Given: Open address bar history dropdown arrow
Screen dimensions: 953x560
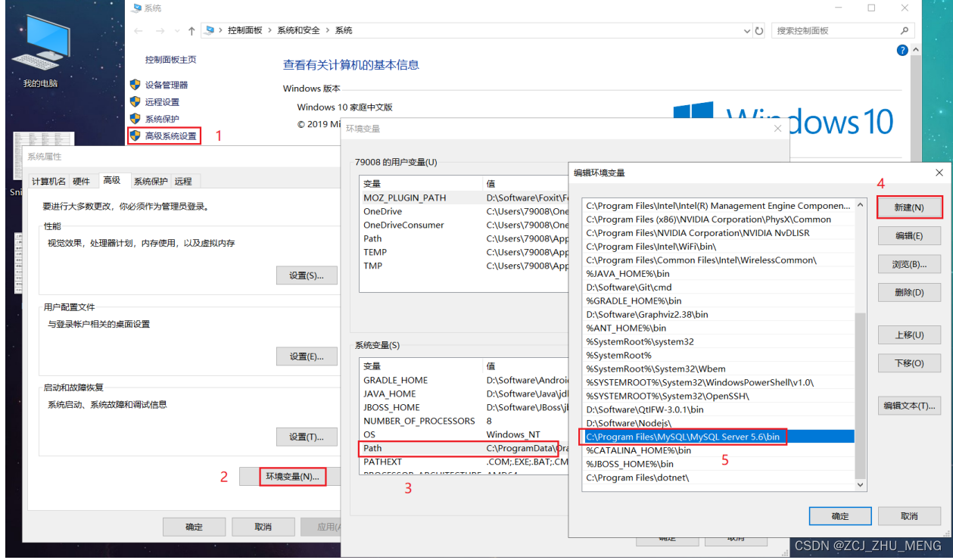Looking at the screenshot, I should point(747,31).
